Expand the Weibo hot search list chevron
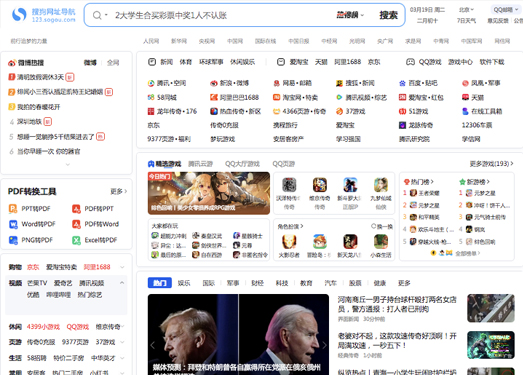523x375 pixels. [x=68, y=164]
